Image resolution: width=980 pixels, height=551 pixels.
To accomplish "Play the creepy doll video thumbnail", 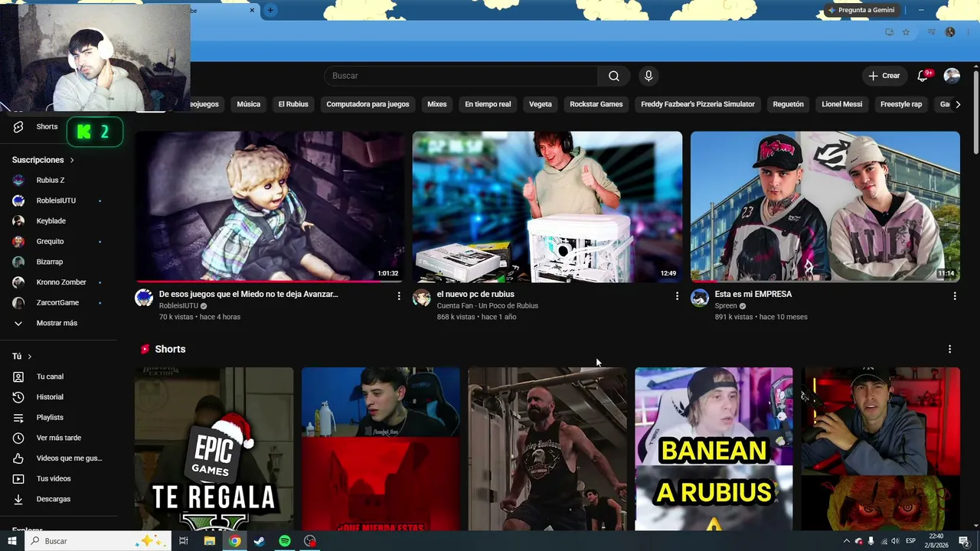I will 269,207.
